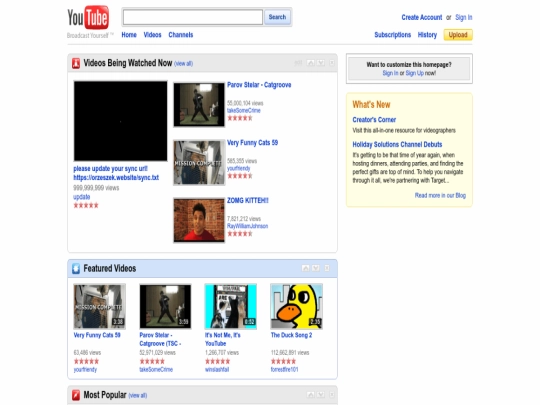
Task: Open Featured Very Funny Cats 59 thumbnail (3:38)
Action: 100,306
